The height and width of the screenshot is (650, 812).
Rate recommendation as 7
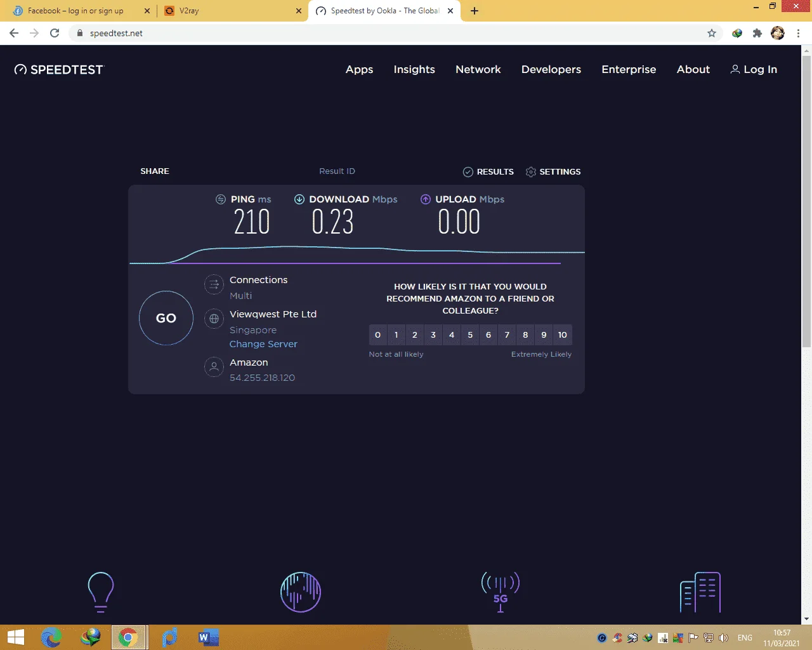[507, 335]
